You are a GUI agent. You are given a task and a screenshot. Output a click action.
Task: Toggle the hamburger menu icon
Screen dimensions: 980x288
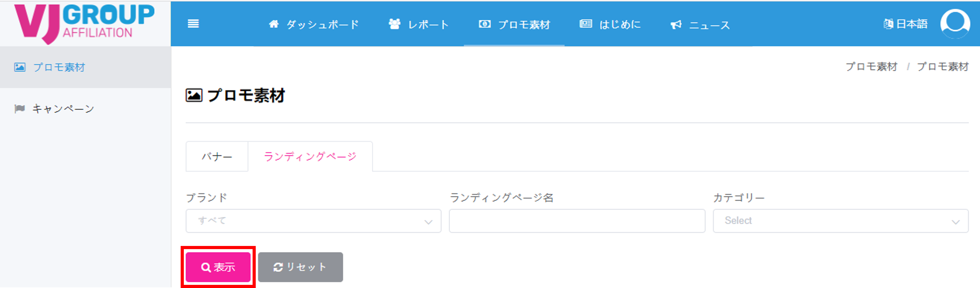tap(193, 24)
